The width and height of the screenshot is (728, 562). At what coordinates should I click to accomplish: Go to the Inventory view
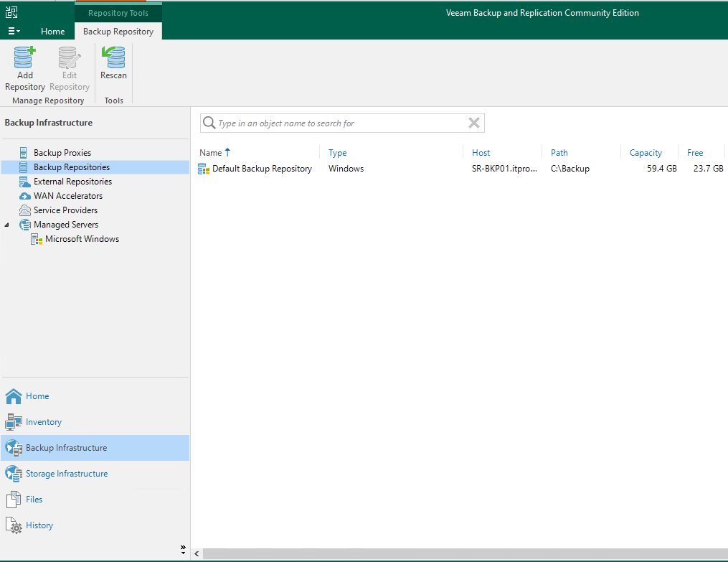tap(44, 422)
